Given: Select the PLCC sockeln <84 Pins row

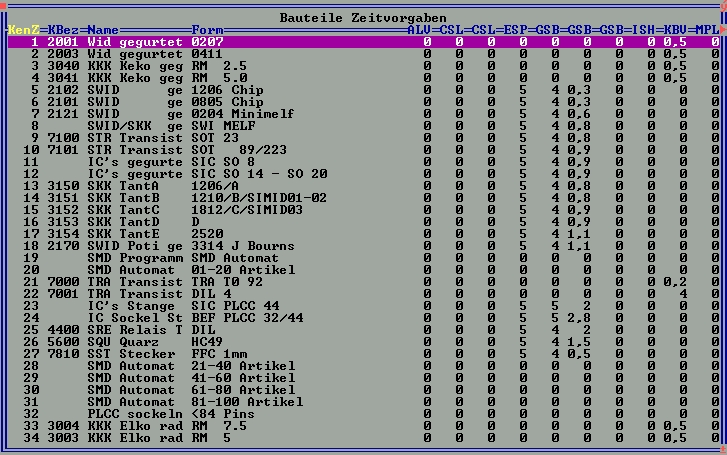Looking at the screenshot, I should pyautogui.click(x=150, y=413).
